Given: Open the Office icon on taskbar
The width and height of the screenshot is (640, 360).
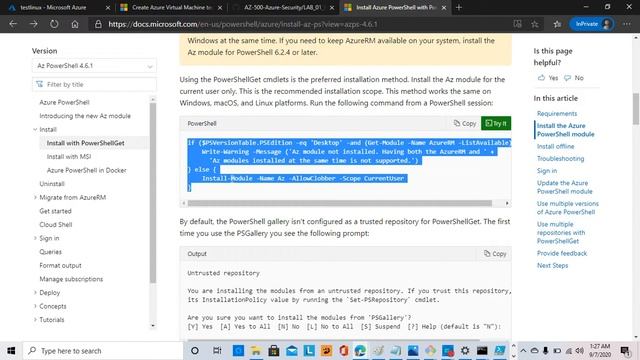Looking at the screenshot, I should pyautogui.click(x=344, y=351).
